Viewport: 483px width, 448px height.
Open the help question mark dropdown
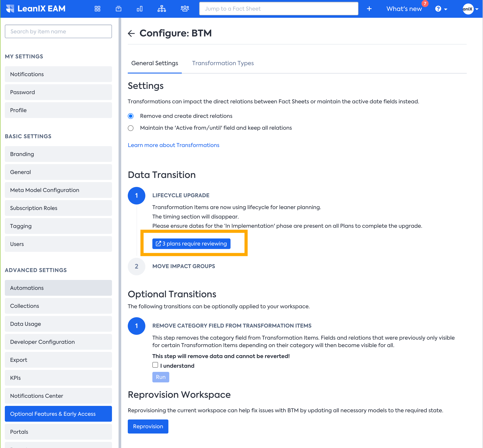[x=441, y=9]
